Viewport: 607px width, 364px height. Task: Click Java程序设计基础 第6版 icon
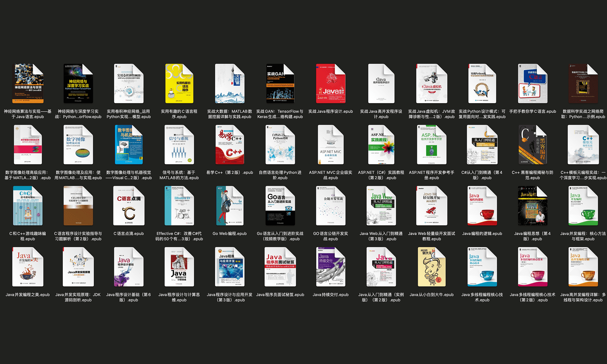click(x=129, y=267)
